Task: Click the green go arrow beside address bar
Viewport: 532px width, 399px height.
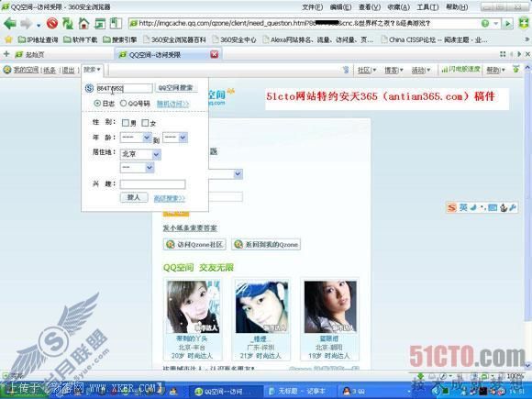Action: [x=507, y=24]
